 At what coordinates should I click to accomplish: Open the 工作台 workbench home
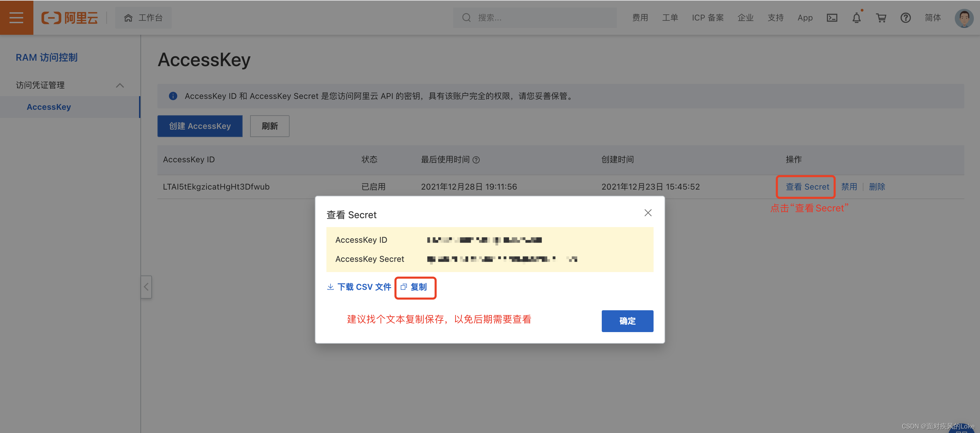(x=143, y=17)
